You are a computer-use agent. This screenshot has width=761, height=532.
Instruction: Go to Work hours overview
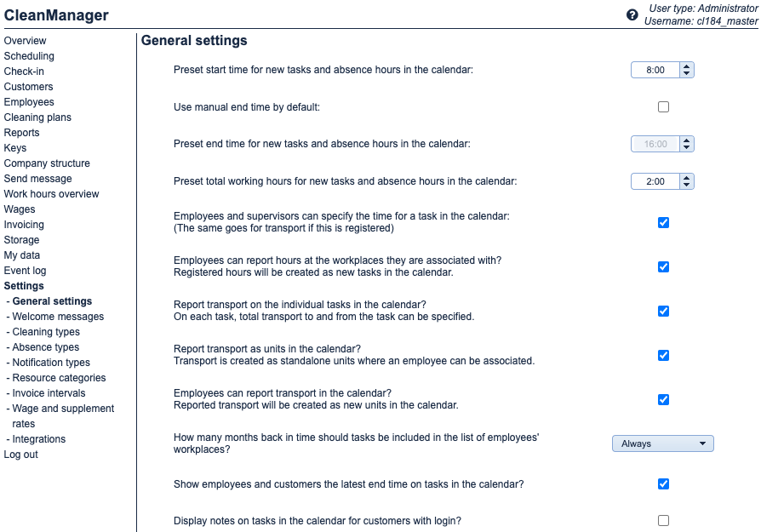(x=51, y=194)
